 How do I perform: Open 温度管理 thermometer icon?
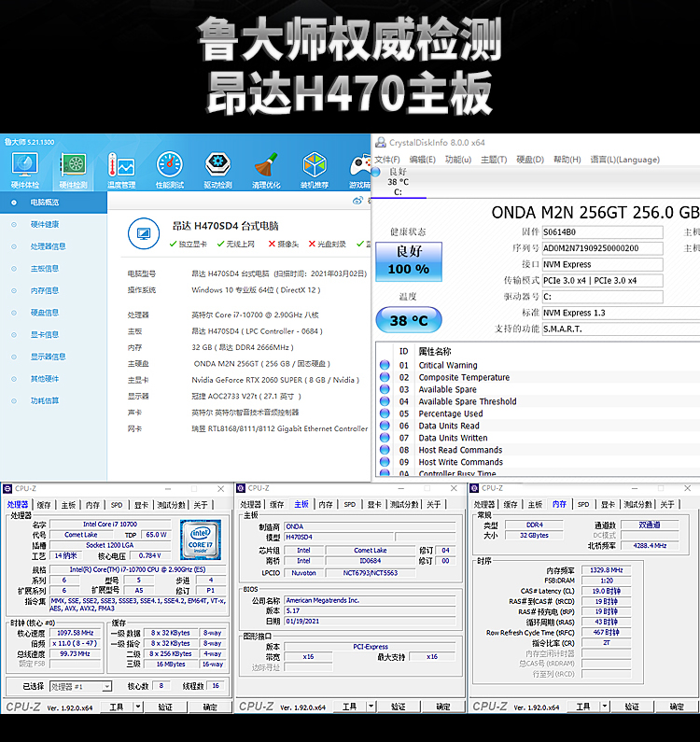pos(121,171)
